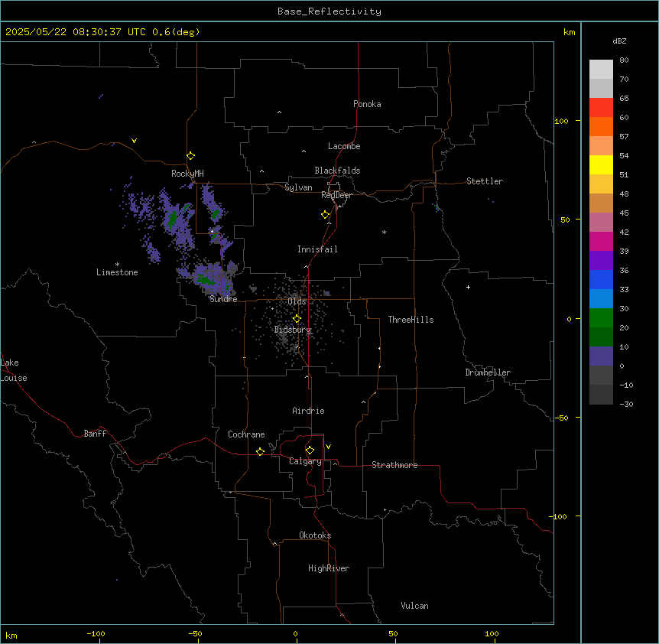This screenshot has width=659, height=644.
Task: Click the yellow diamond marker below Cochrane
Action: coord(260,451)
